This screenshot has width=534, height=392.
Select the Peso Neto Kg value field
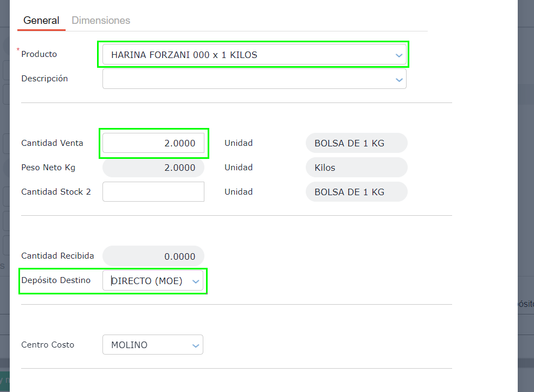[x=153, y=168]
